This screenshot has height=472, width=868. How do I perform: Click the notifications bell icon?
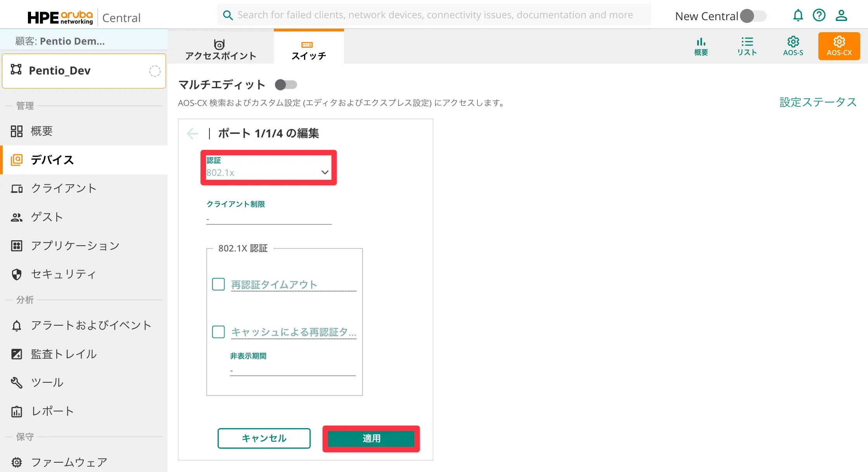pos(798,16)
